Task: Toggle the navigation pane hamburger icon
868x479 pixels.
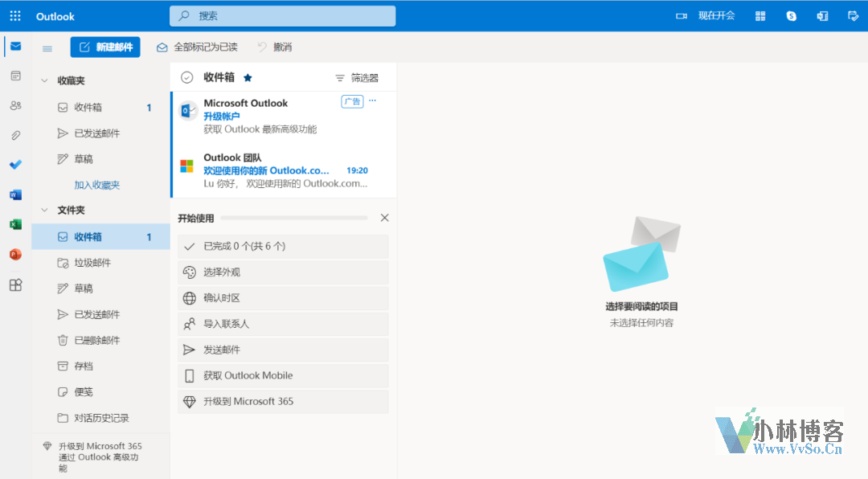Action: point(47,48)
